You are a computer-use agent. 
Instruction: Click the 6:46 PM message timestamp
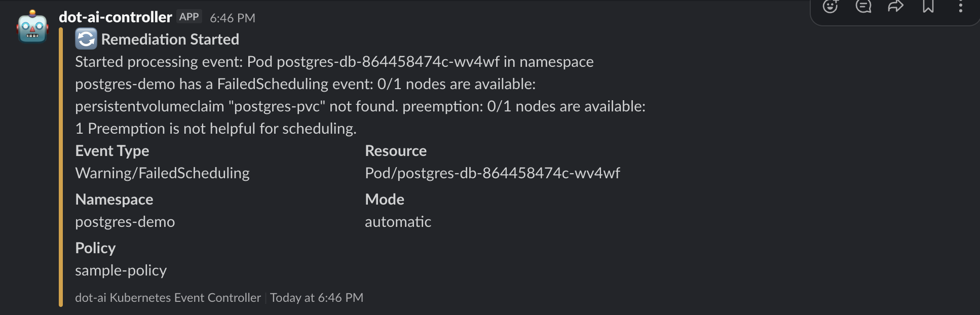click(x=233, y=18)
